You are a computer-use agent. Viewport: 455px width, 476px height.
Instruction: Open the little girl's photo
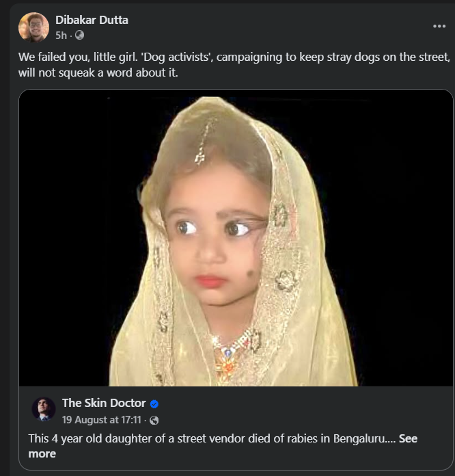(236, 239)
